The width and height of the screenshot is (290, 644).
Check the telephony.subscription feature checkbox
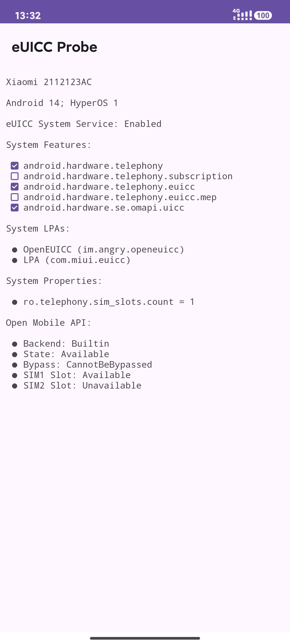[15, 176]
